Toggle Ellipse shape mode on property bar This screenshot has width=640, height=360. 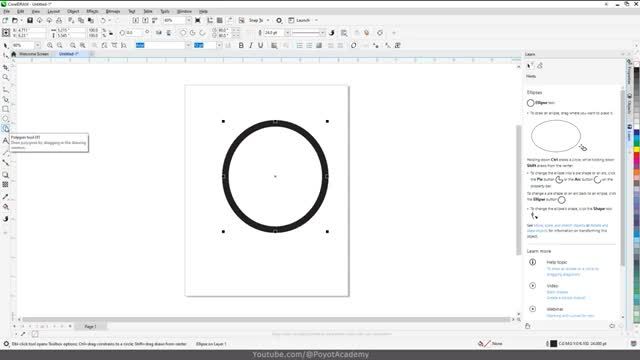point(183,33)
